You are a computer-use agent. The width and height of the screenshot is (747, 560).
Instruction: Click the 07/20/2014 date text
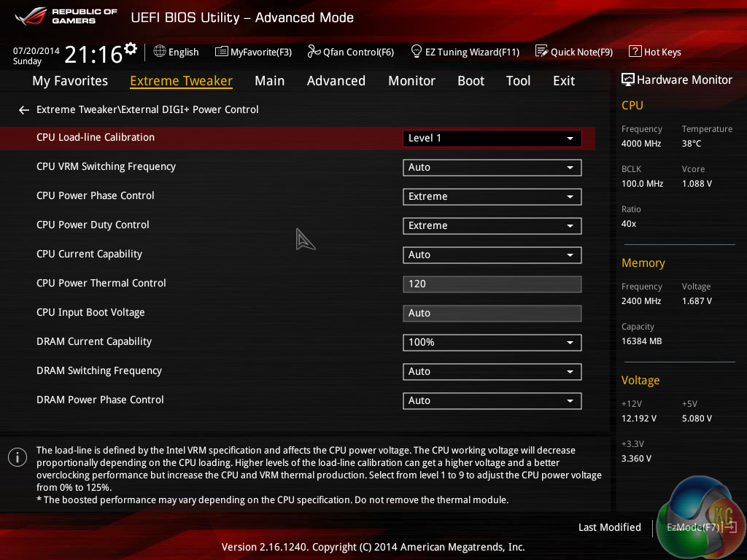coord(36,50)
